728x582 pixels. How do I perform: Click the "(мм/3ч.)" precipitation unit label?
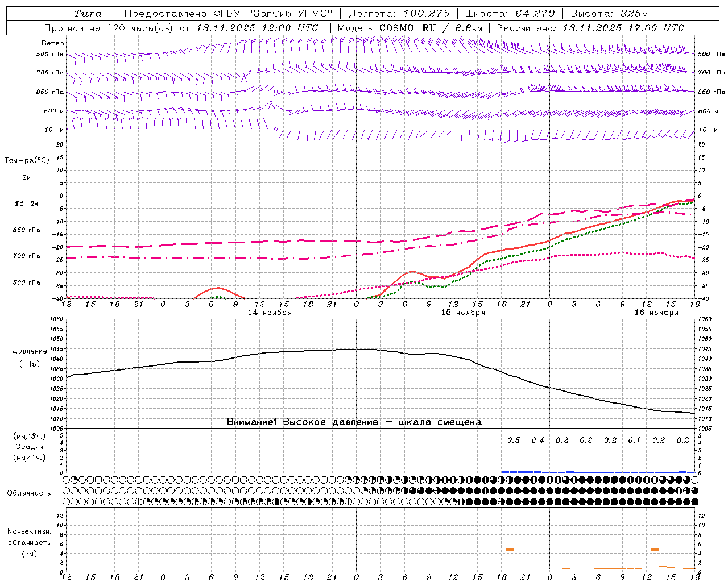(29, 436)
